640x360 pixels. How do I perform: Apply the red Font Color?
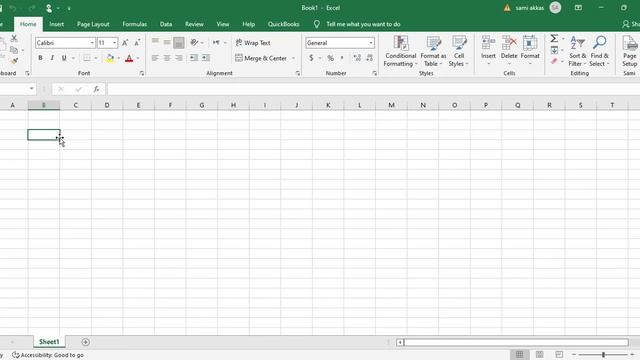point(129,58)
